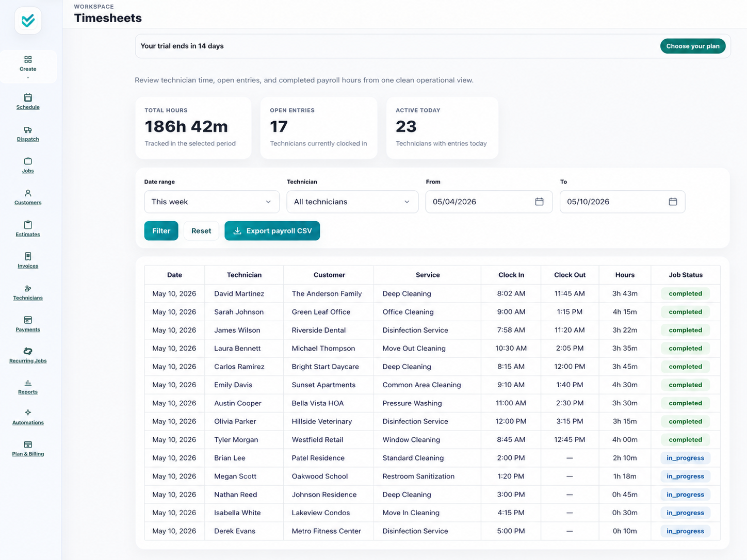Click the Total Hours 186h 42m card
Screen dimensions: 747x560
click(x=193, y=128)
